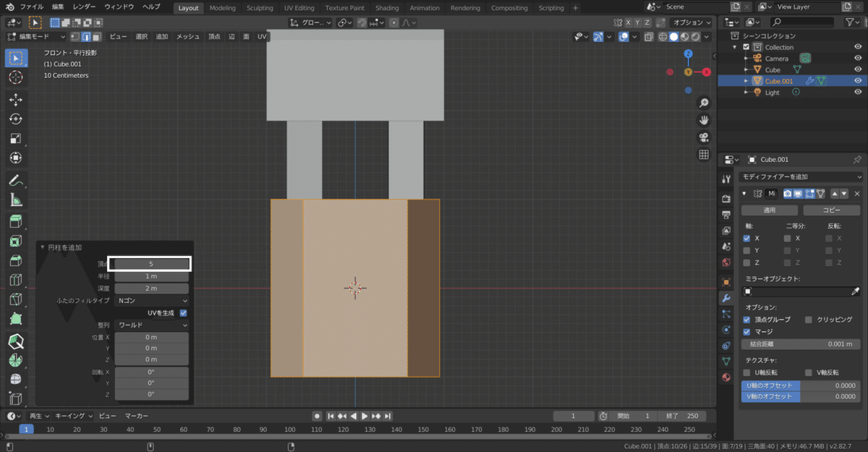Click the 半径 radius input field
The height and width of the screenshot is (452, 868).
(x=151, y=276)
